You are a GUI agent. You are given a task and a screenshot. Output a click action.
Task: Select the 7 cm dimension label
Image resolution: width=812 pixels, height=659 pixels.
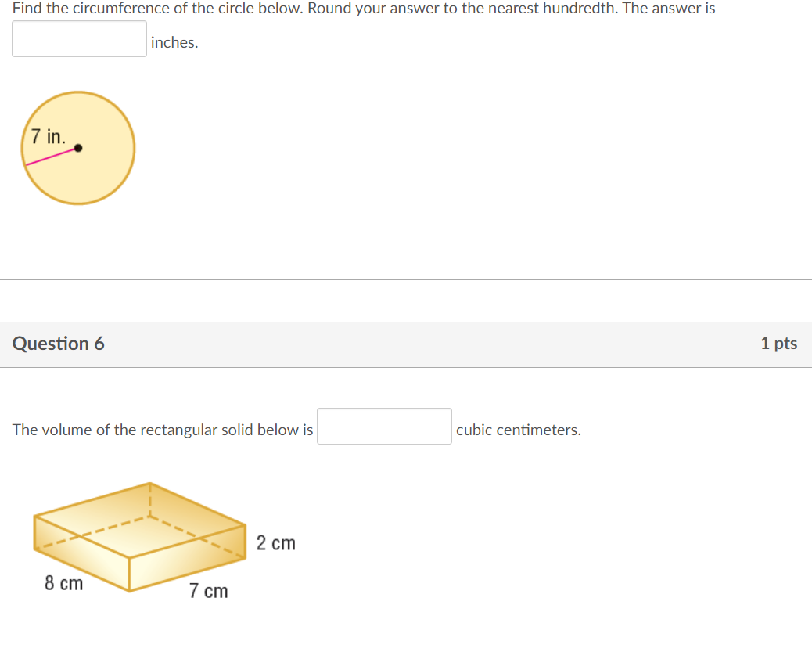pos(207,592)
